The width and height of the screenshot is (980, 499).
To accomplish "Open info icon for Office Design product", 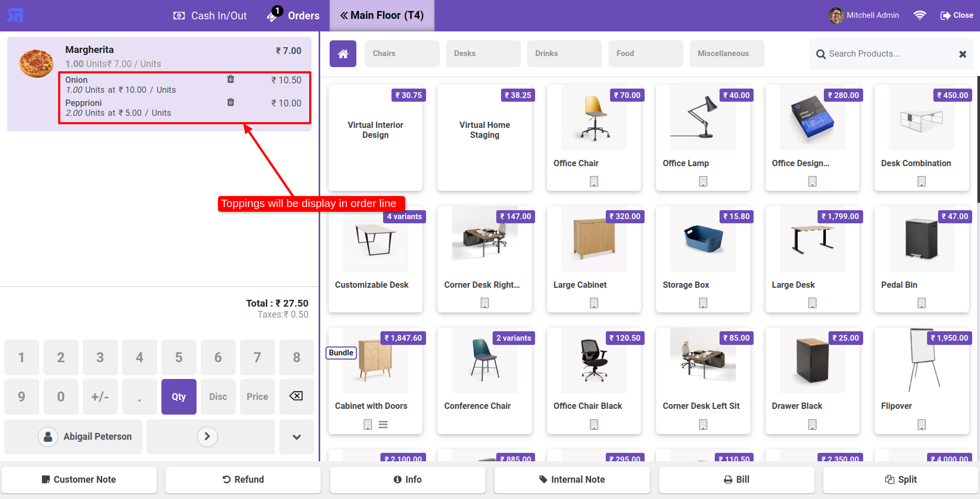I will coord(812,181).
